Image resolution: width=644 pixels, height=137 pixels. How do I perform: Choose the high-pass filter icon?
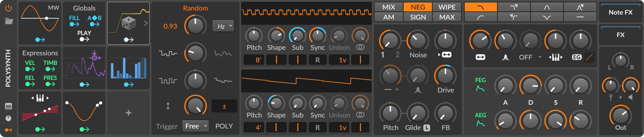(x=480, y=17)
